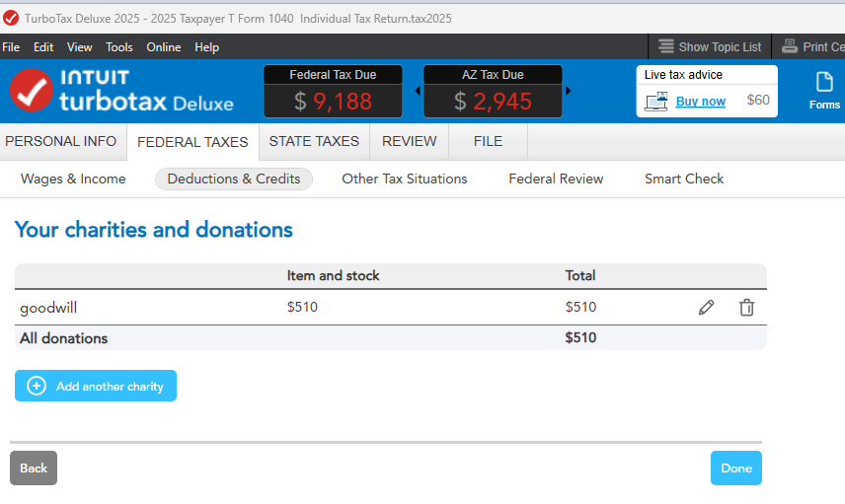Go to the Personal Info tab

point(61,141)
